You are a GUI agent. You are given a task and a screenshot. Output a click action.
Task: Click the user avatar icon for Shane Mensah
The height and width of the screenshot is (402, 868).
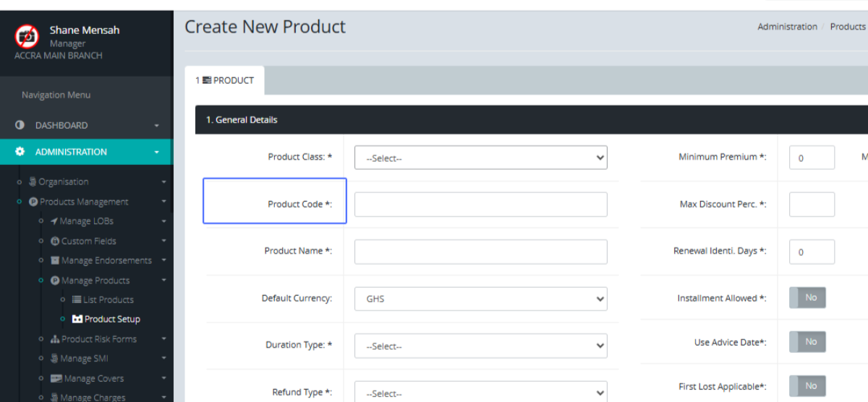(27, 36)
